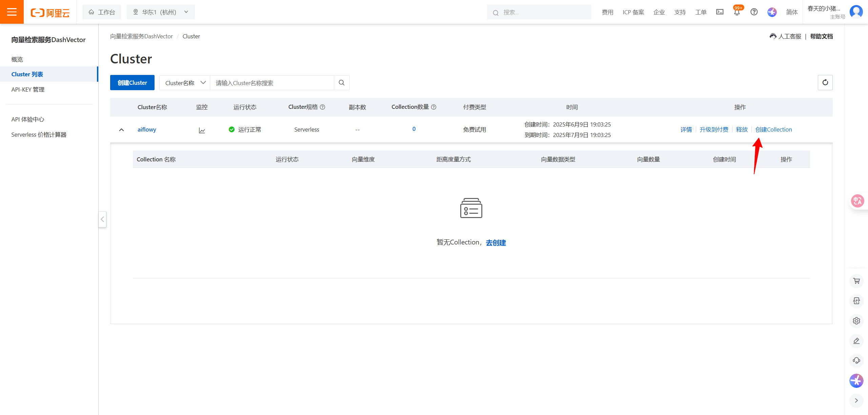This screenshot has width=868, height=415.
Task: Click the 创建Collection link
Action: (x=773, y=130)
